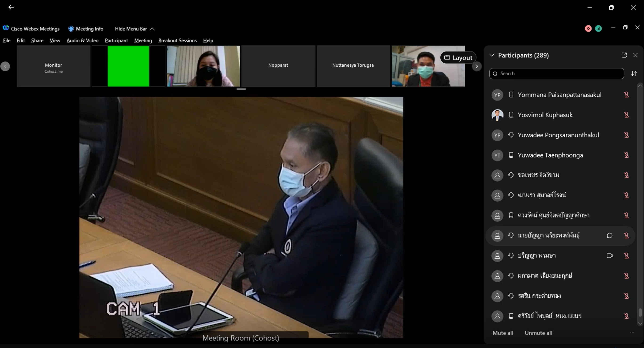Click the participant Search field

point(556,73)
